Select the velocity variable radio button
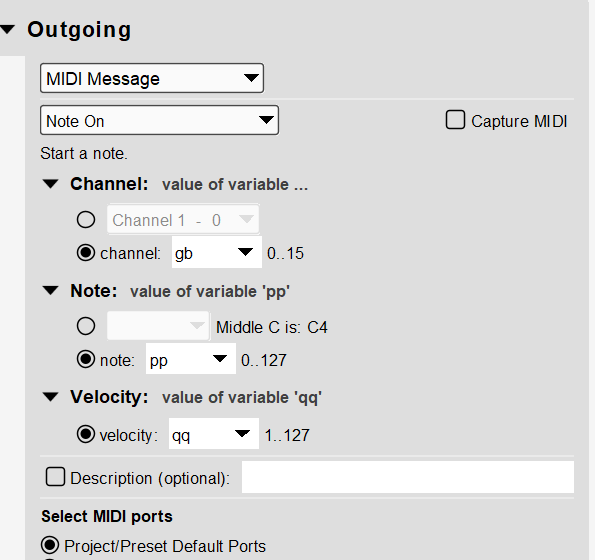595x560 pixels. (x=86, y=434)
